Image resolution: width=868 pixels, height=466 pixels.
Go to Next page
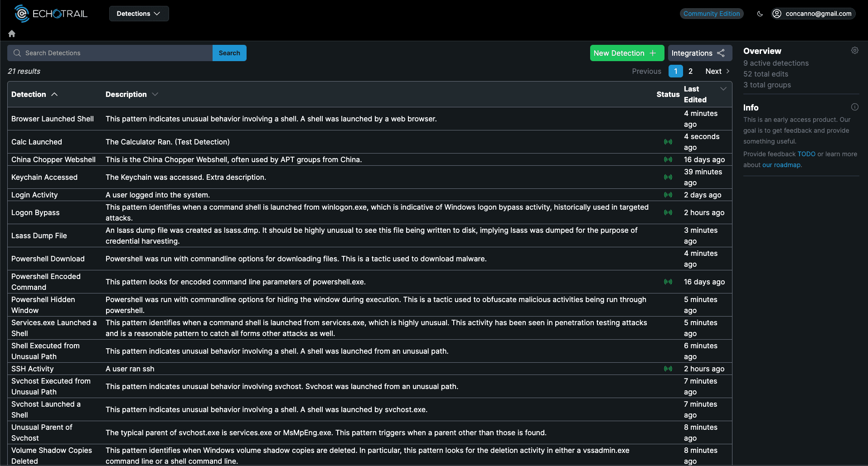point(718,71)
